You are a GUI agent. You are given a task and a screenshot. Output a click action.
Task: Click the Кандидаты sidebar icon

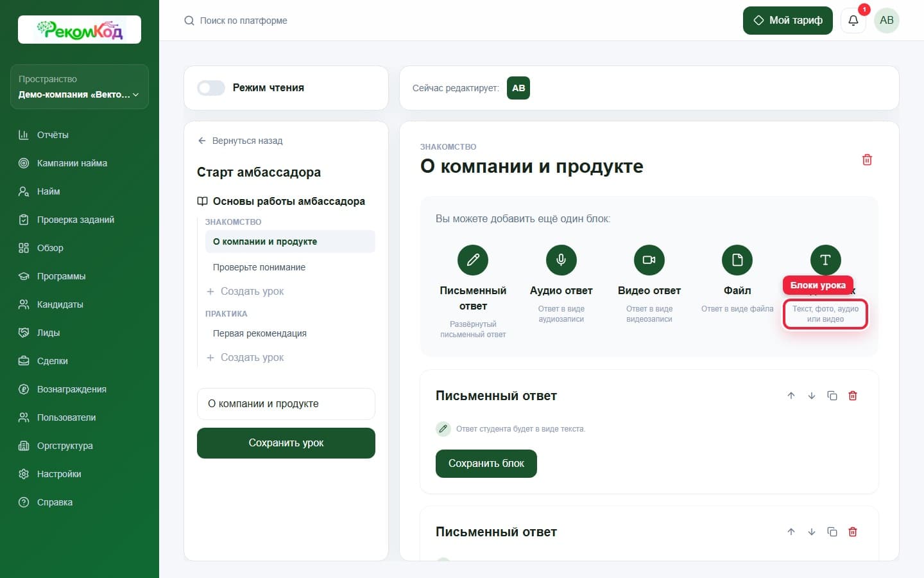pos(24,304)
